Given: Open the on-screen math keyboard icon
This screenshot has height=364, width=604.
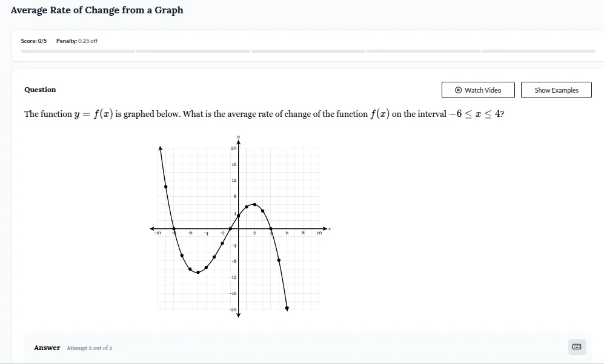Looking at the screenshot, I should pos(576,347).
